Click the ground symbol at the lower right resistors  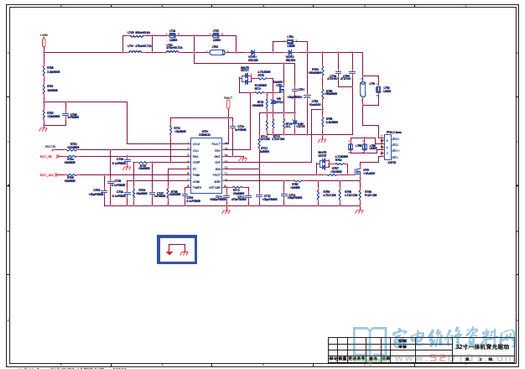[x=360, y=211]
